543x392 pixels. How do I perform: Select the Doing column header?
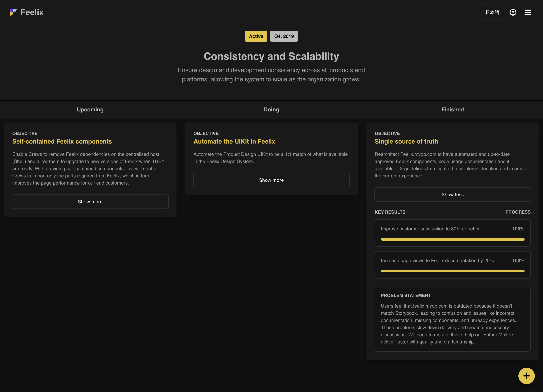coord(271,109)
